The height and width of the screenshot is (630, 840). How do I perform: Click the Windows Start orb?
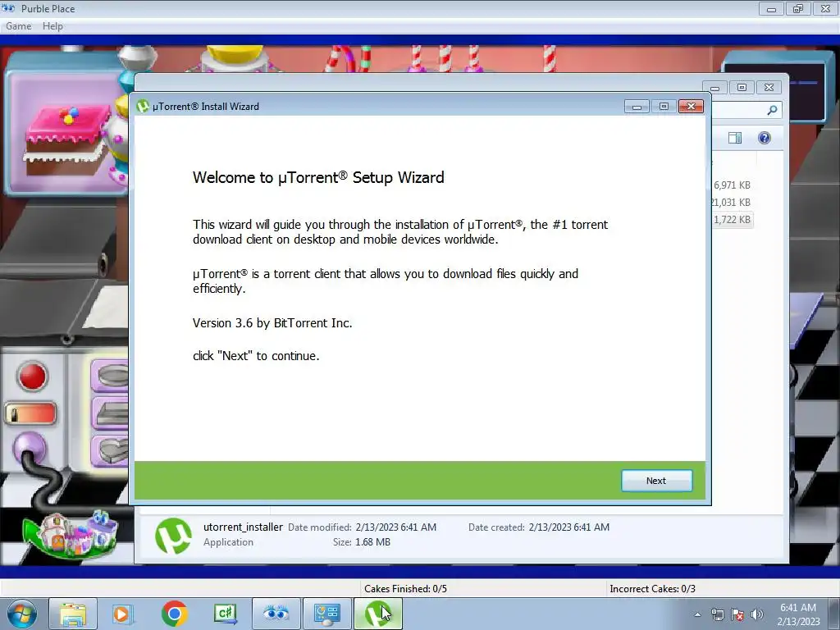pos(22,614)
